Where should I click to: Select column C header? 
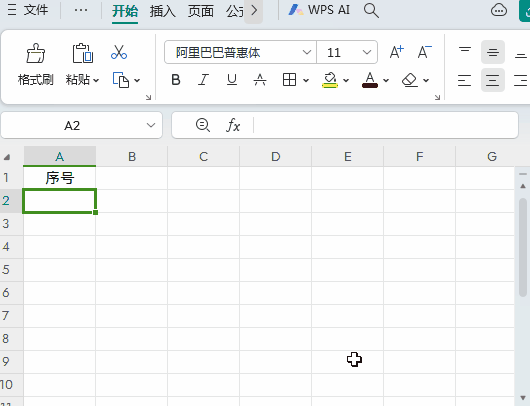tap(203, 157)
